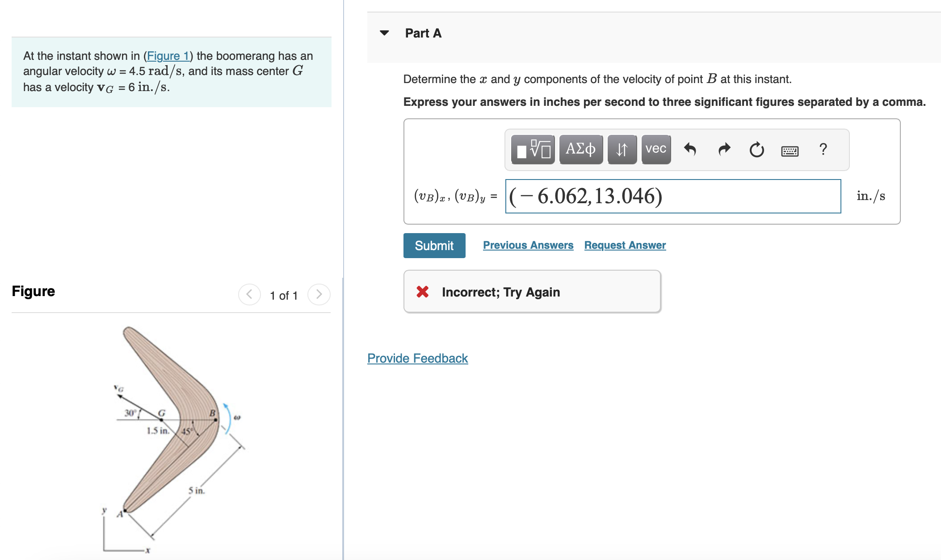Reset the answer field with circular arrow icon

tap(756, 150)
